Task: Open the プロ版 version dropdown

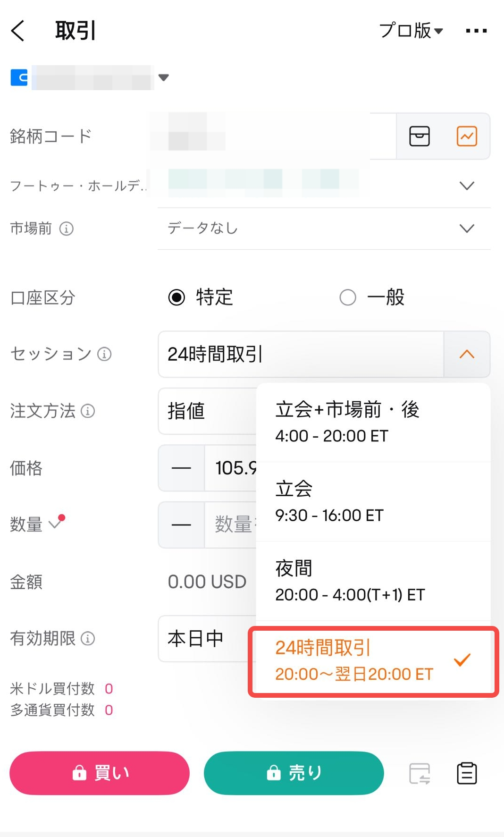Action: [411, 31]
